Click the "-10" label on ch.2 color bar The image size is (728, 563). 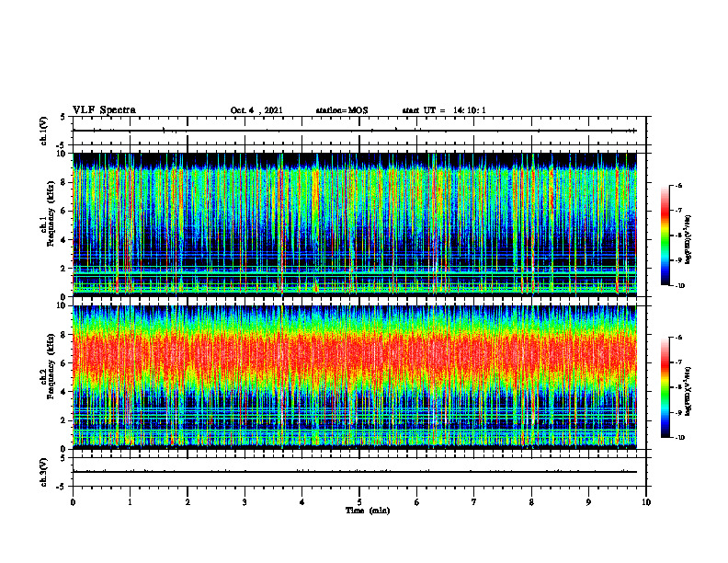(679, 438)
